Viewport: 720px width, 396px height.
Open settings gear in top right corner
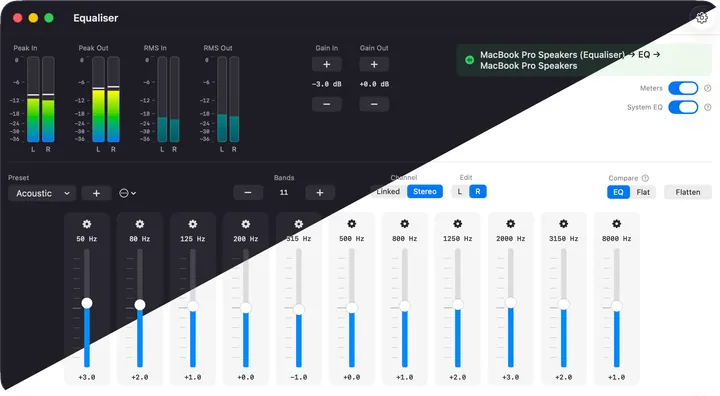(702, 18)
